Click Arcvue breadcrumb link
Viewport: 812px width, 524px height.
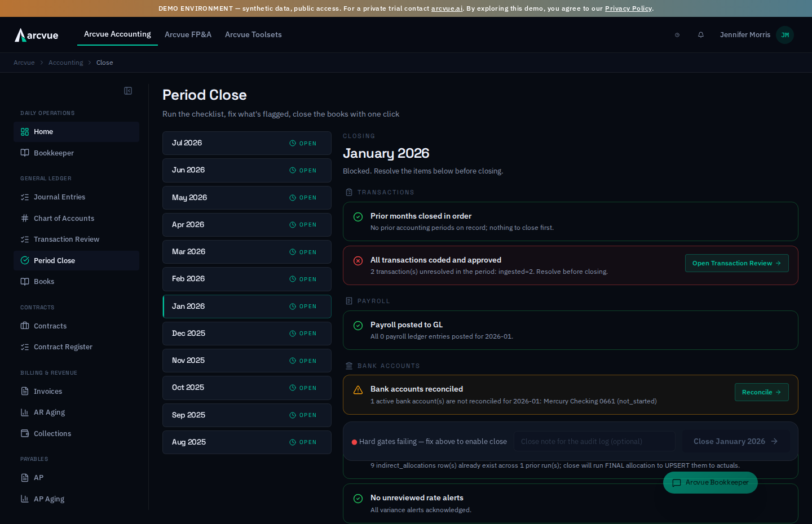(24, 63)
